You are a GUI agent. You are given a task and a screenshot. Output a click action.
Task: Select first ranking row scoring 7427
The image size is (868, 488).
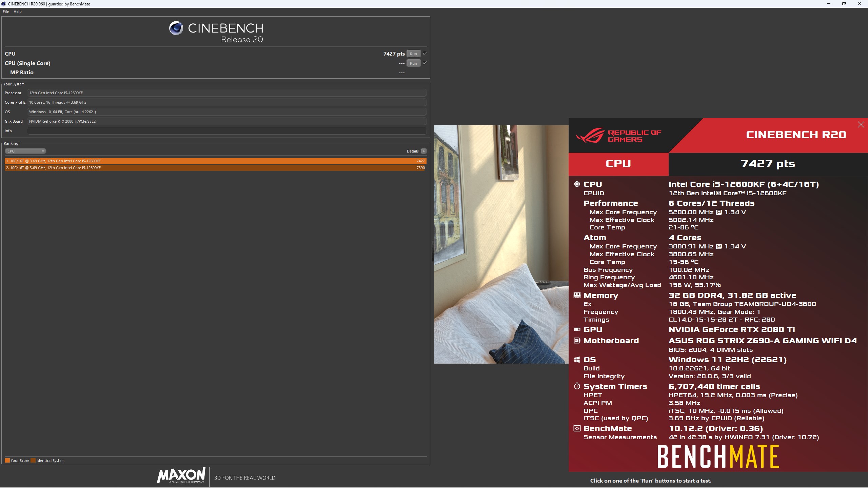pos(215,161)
